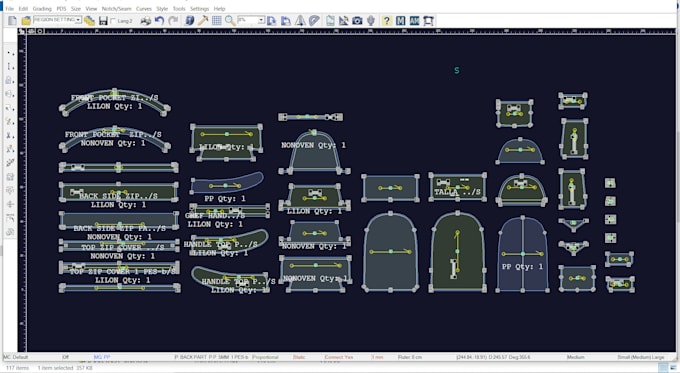Select the TALLA ../S pattern piece
The width and height of the screenshot is (680, 373).
pyautogui.click(x=458, y=187)
